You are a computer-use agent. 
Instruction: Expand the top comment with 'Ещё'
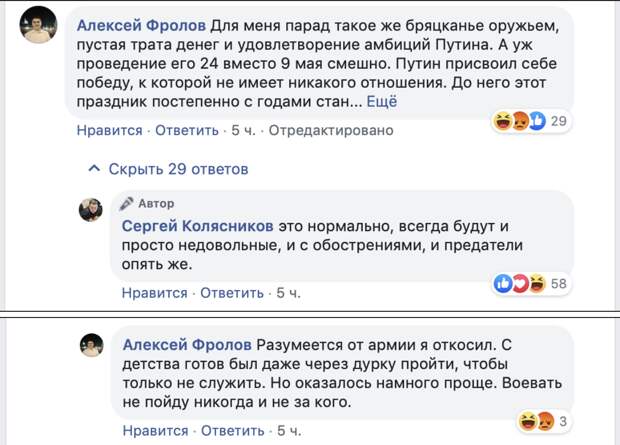pyautogui.click(x=382, y=102)
